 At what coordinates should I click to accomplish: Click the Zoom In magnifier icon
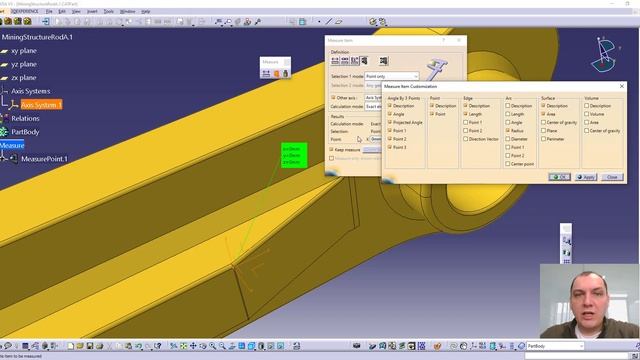coord(213,346)
